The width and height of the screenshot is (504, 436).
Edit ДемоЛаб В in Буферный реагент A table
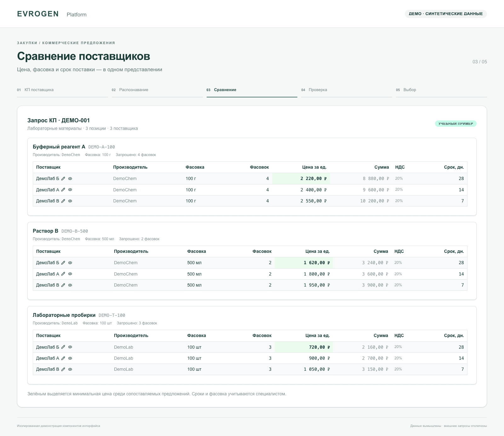coord(63,201)
